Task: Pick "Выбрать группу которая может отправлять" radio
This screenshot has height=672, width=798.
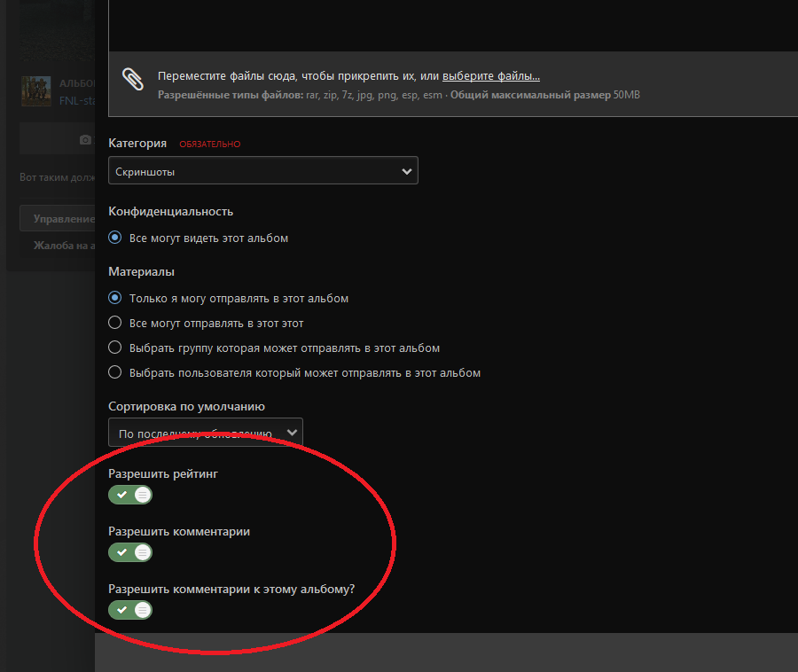Action: 114,348
